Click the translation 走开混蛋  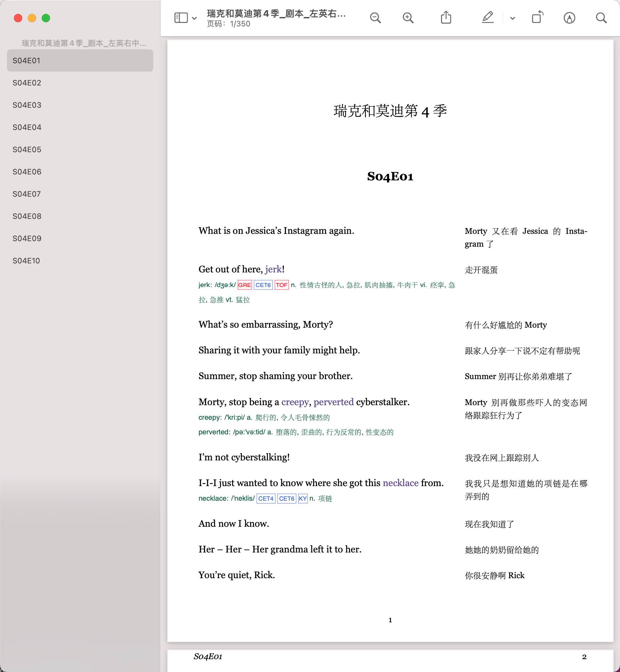coord(481,270)
